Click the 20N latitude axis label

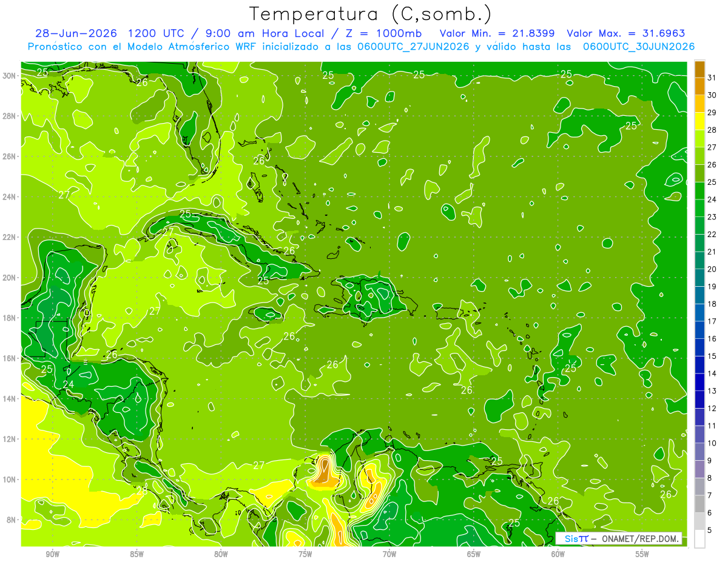click(x=9, y=278)
